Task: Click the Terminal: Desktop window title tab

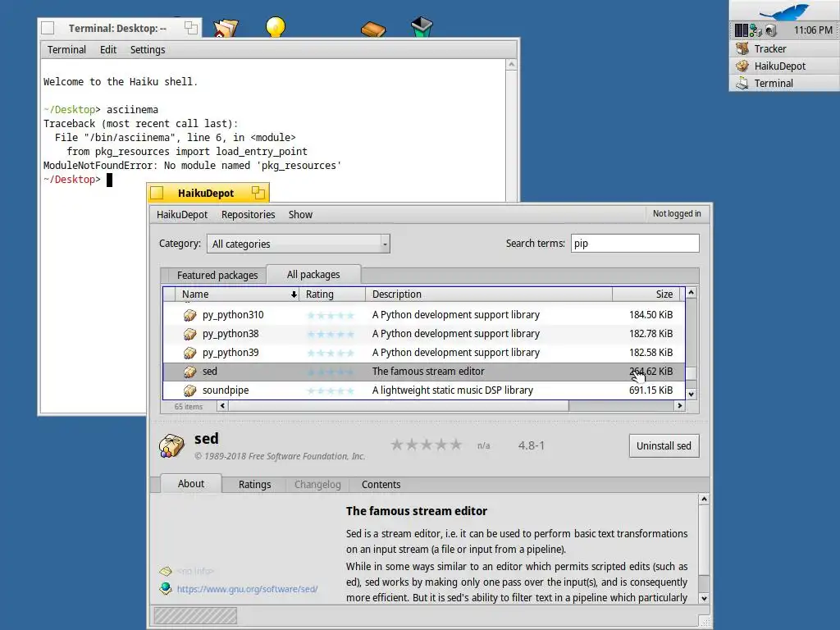Action: (x=117, y=29)
